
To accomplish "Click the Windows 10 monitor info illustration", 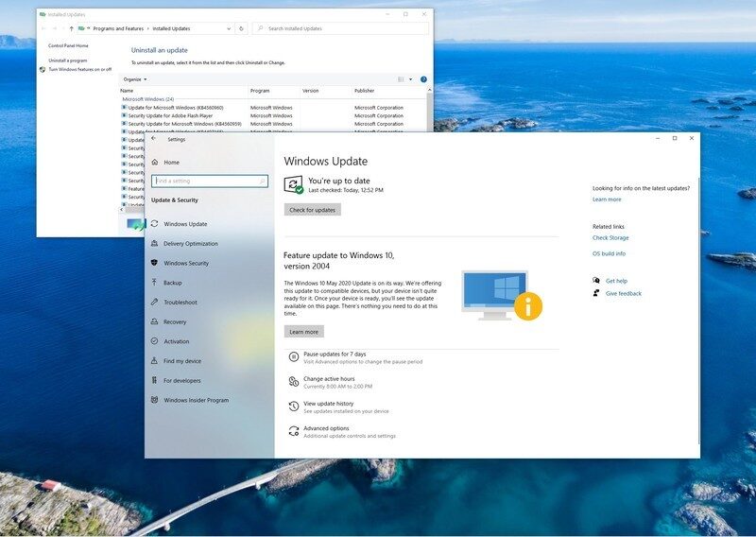I will (502, 296).
